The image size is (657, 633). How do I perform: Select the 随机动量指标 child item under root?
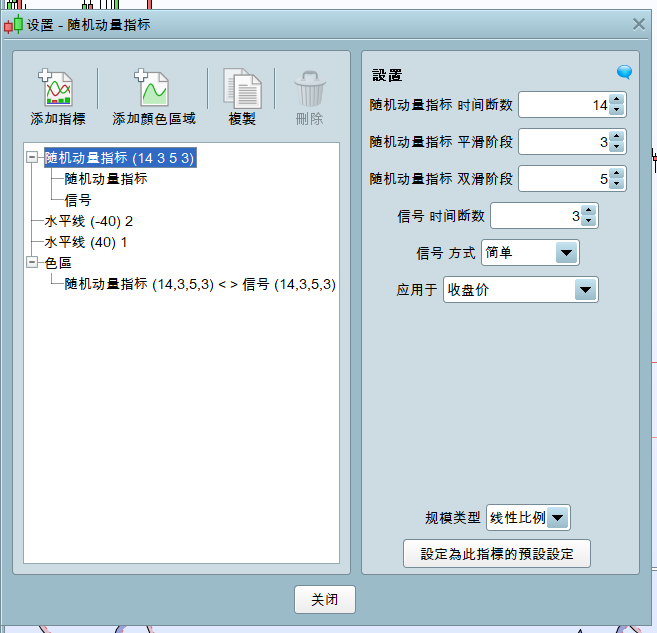coord(106,179)
